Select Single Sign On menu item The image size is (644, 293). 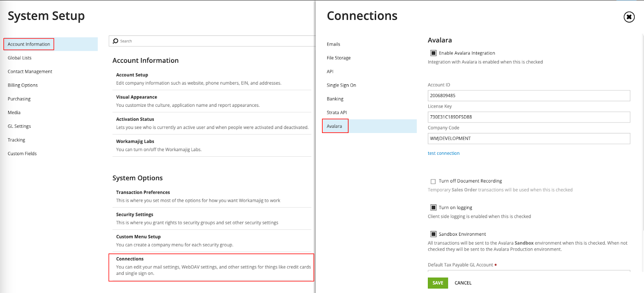point(341,85)
